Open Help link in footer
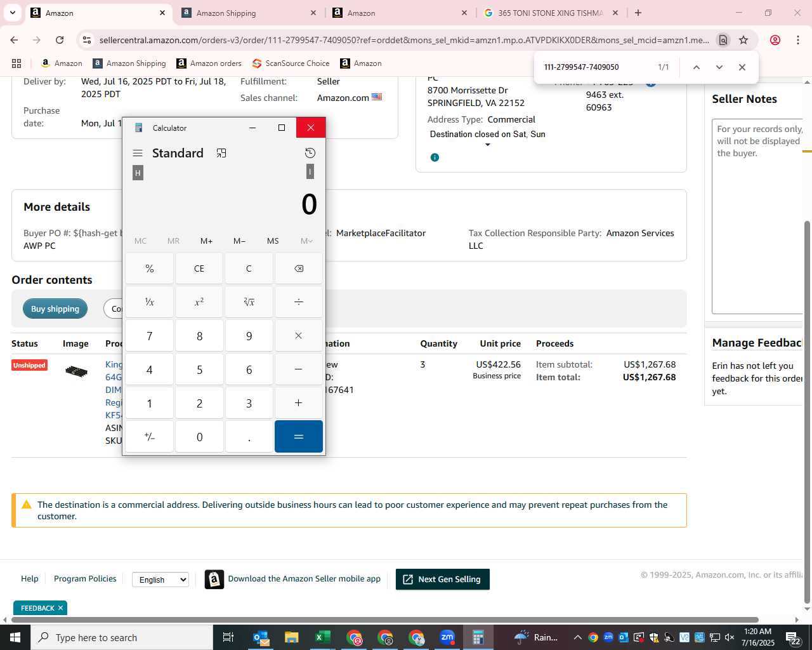Screen dimensions: 812x650 pos(30,579)
